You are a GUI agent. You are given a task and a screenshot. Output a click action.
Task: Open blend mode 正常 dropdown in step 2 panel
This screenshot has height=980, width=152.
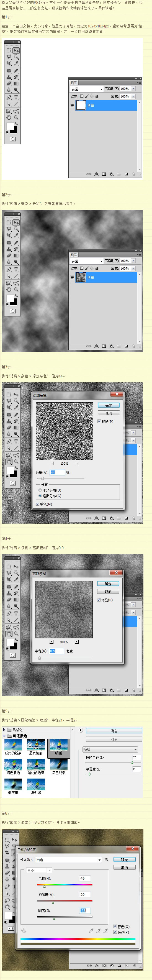point(87,261)
